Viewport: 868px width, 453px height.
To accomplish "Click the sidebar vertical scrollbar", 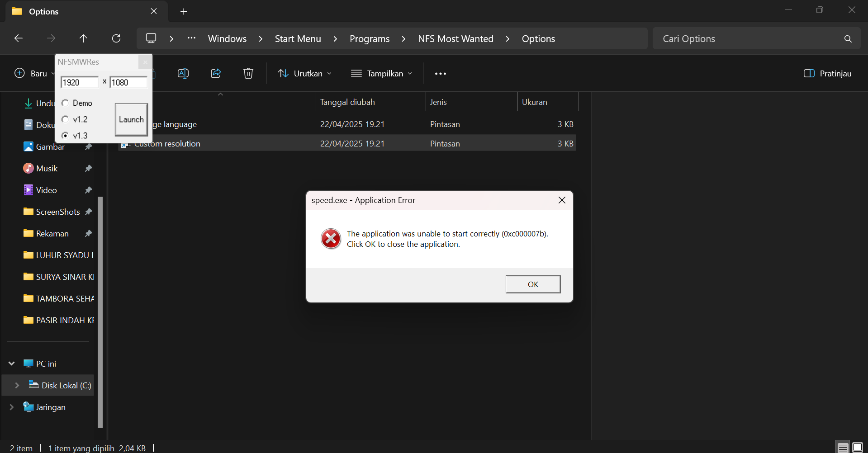I will point(100,312).
